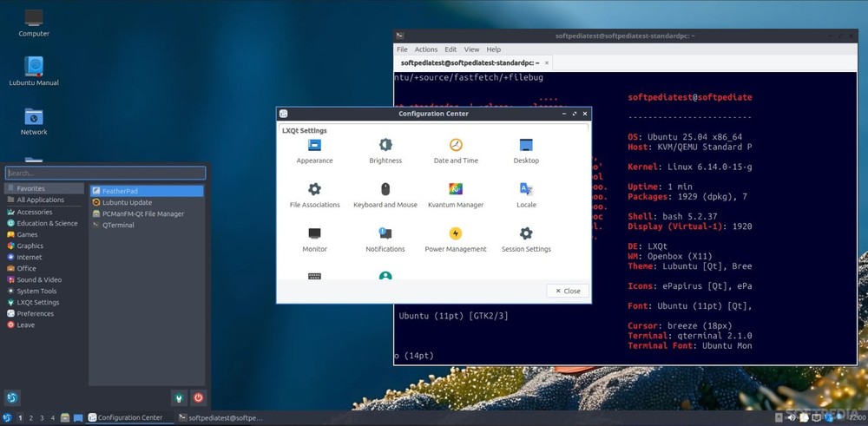Expand the Preferences menu category

[x=44, y=314]
